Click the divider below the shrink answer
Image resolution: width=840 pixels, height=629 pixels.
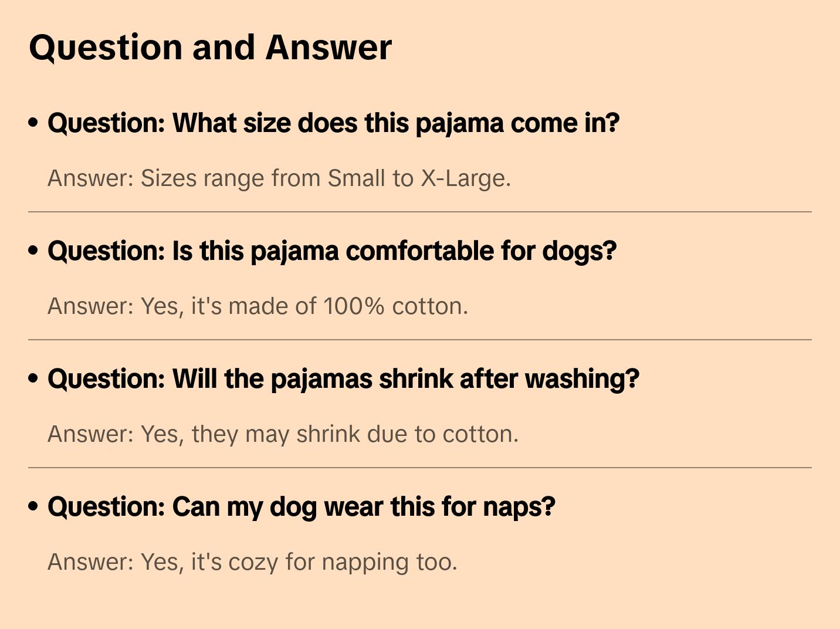420,468
